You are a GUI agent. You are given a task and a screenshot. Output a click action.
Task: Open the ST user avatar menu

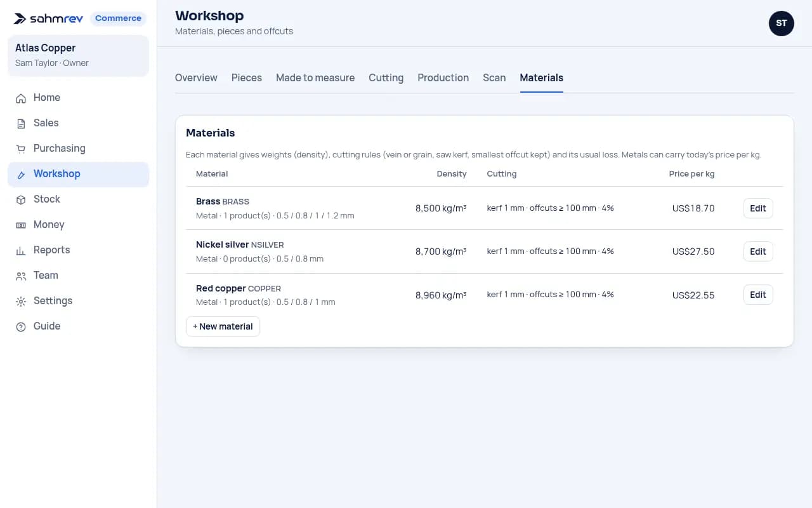coord(782,23)
